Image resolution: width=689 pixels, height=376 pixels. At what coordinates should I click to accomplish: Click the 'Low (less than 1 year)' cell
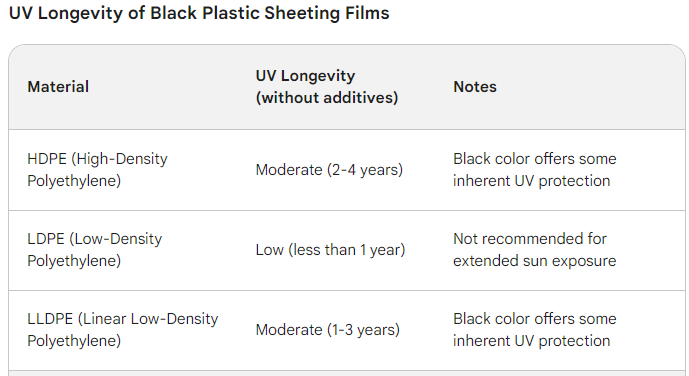point(330,249)
